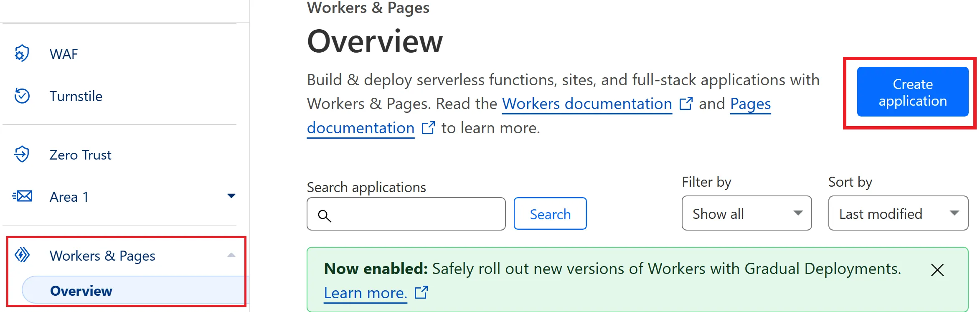Click the Sort by label

pos(850,182)
